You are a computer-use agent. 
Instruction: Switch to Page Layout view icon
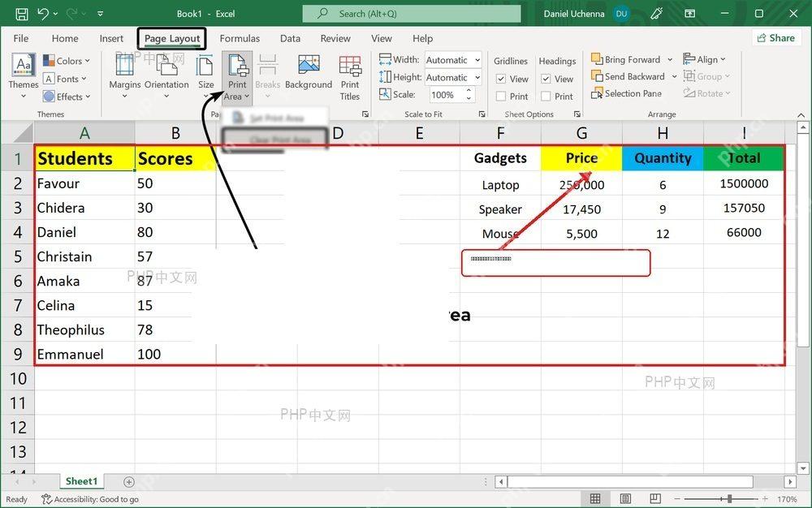pyautogui.click(x=625, y=499)
